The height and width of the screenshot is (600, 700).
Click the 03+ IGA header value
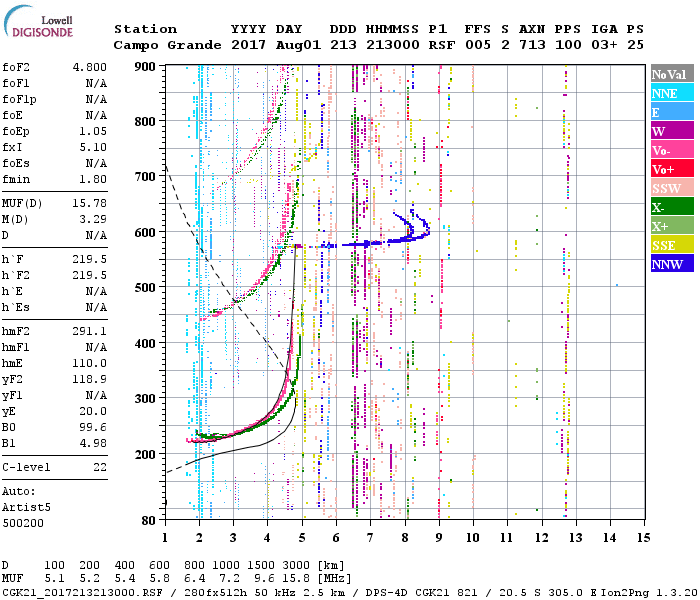(x=604, y=45)
